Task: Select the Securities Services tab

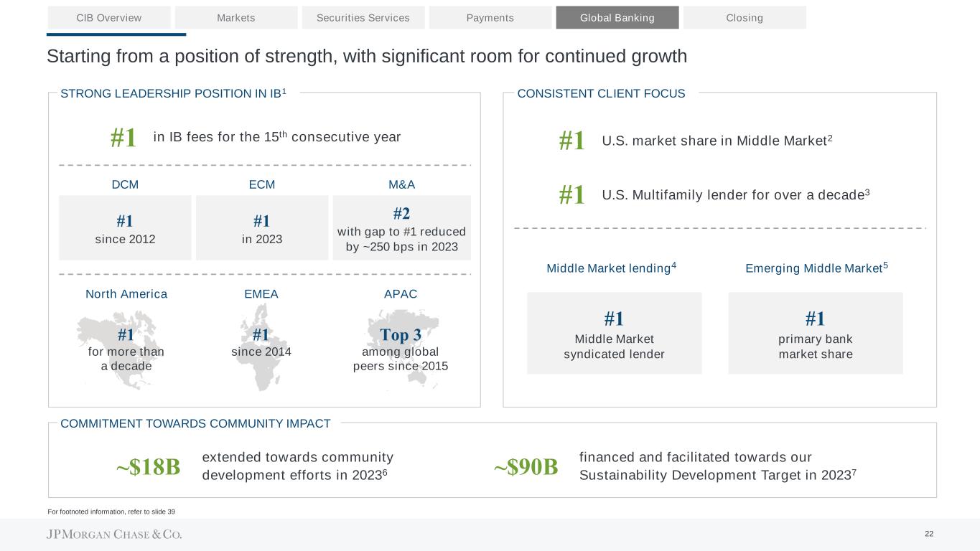Action: coord(363,18)
